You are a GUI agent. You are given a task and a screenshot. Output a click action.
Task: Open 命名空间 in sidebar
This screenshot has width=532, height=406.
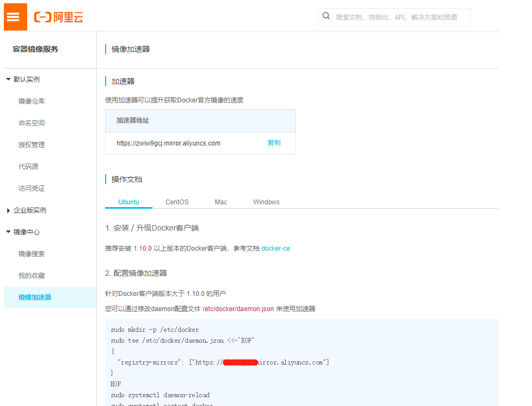click(32, 123)
